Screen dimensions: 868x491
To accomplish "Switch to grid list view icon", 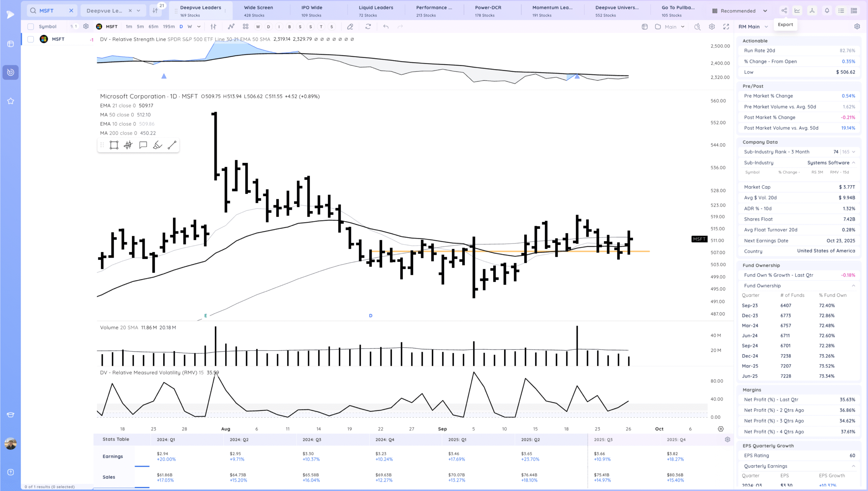I will (x=854, y=11).
